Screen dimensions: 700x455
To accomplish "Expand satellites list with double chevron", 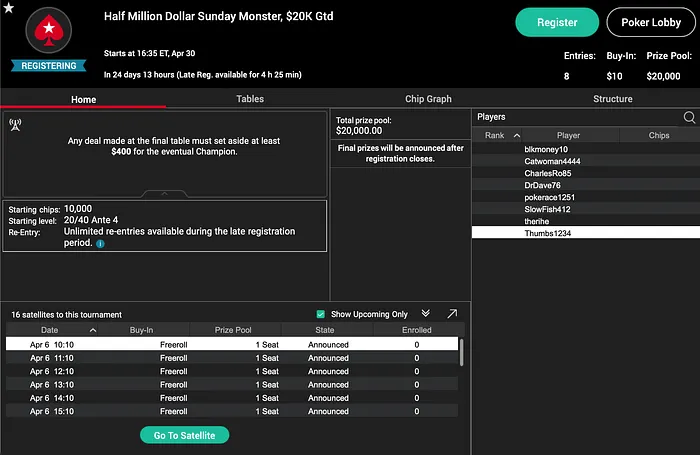I will coord(425,313).
